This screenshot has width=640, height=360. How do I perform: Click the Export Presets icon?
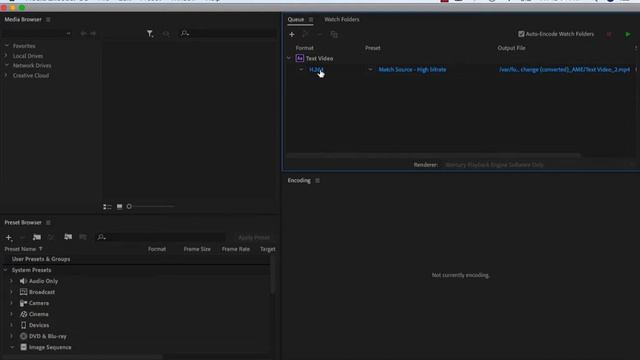tap(83, 237)
